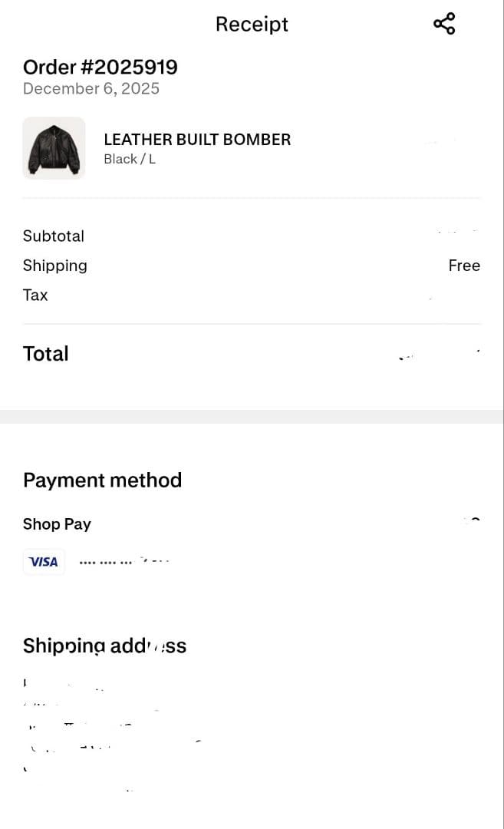504x829 pixels.
Task: Tap the share icon
Action: 444,24
